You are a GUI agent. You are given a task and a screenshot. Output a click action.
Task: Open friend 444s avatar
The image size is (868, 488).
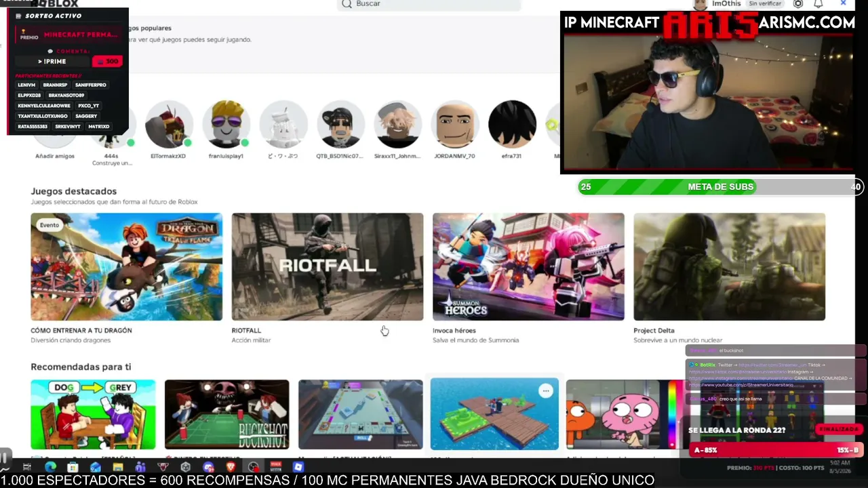pyautogui.click(x=111, y=124)
